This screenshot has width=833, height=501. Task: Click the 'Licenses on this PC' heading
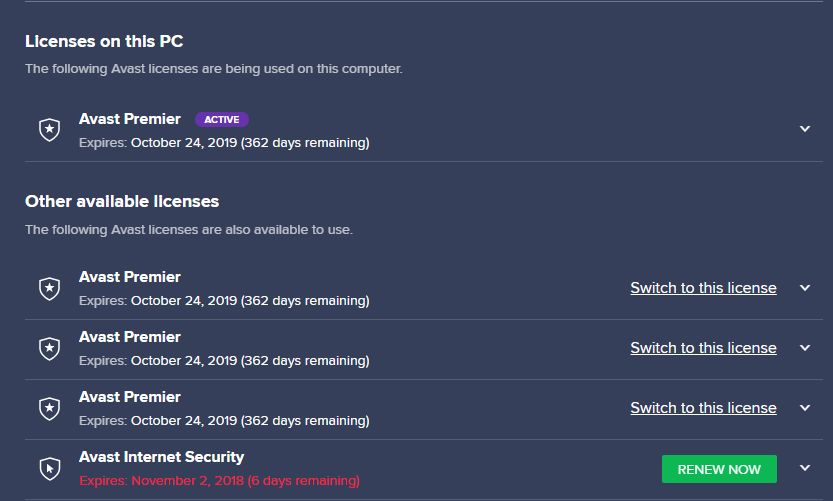(x=104, y=41)
